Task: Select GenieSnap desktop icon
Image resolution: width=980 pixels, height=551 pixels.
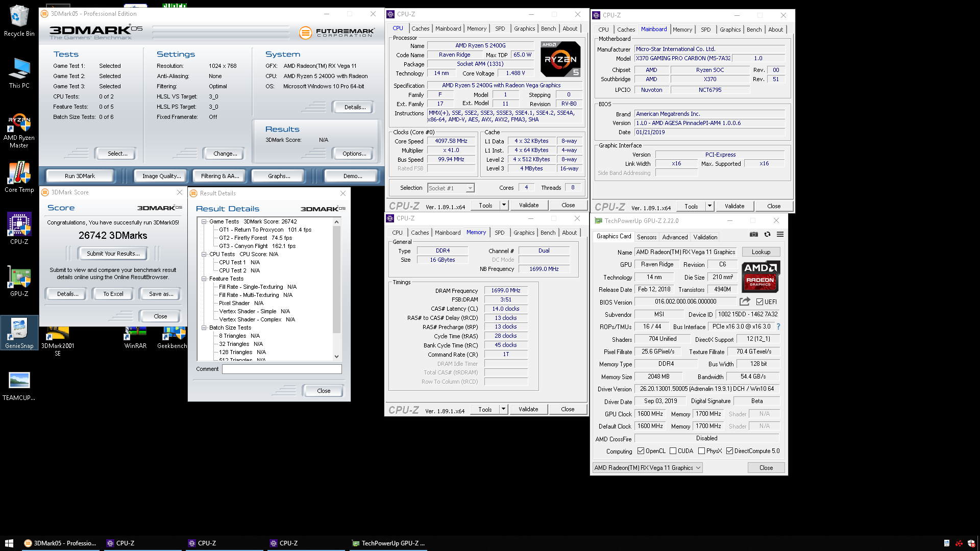Action: [x=19, y=333]
